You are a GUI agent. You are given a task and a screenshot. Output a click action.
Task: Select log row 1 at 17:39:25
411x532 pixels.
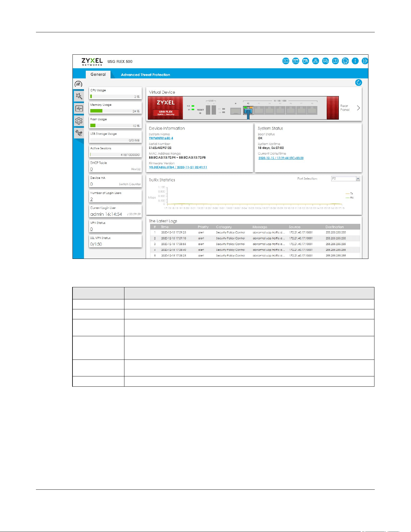[x=255, y=233]
